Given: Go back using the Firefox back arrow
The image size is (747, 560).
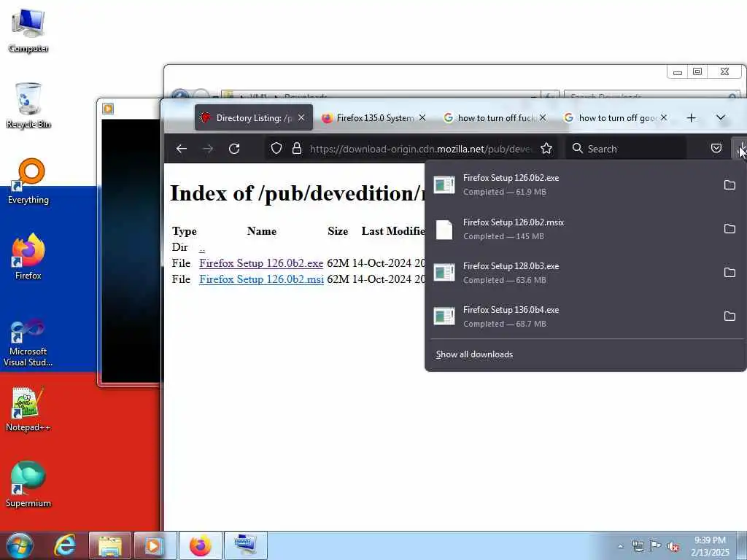Looking at the screenshot, I should [182, 149].
